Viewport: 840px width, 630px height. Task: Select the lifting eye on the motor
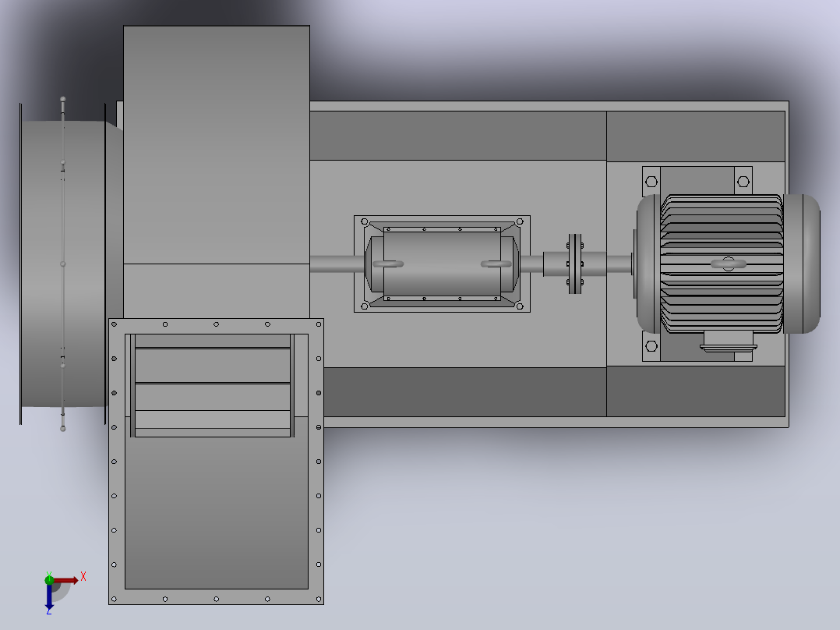click(729, 264)
